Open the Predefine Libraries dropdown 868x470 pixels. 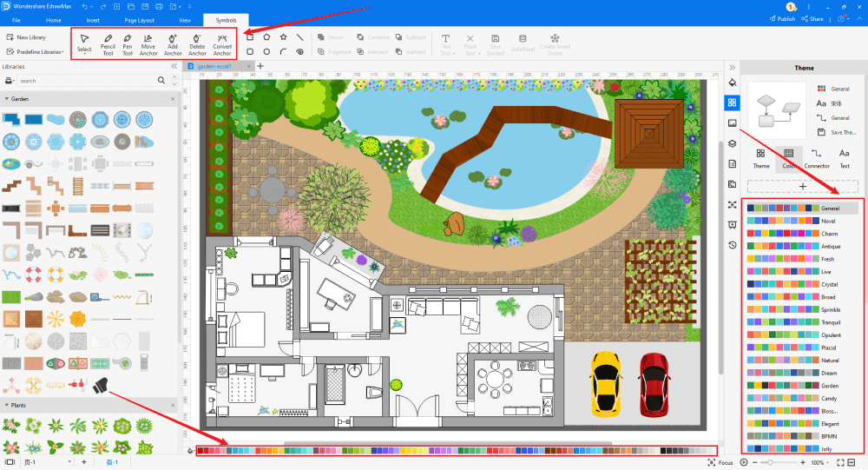(x=62, y=52)
